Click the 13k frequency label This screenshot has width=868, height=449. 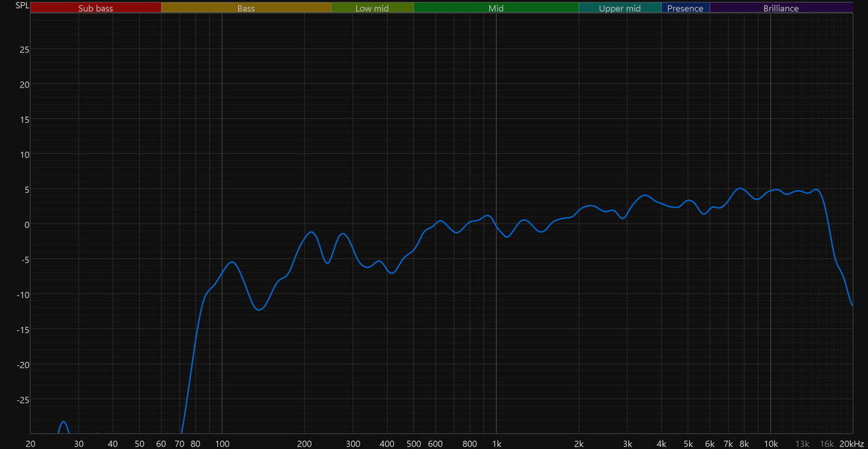pyautogui.click(x=802, y=444)
